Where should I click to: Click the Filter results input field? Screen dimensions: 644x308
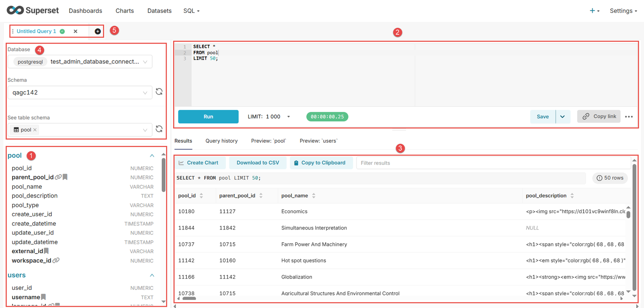493,163
